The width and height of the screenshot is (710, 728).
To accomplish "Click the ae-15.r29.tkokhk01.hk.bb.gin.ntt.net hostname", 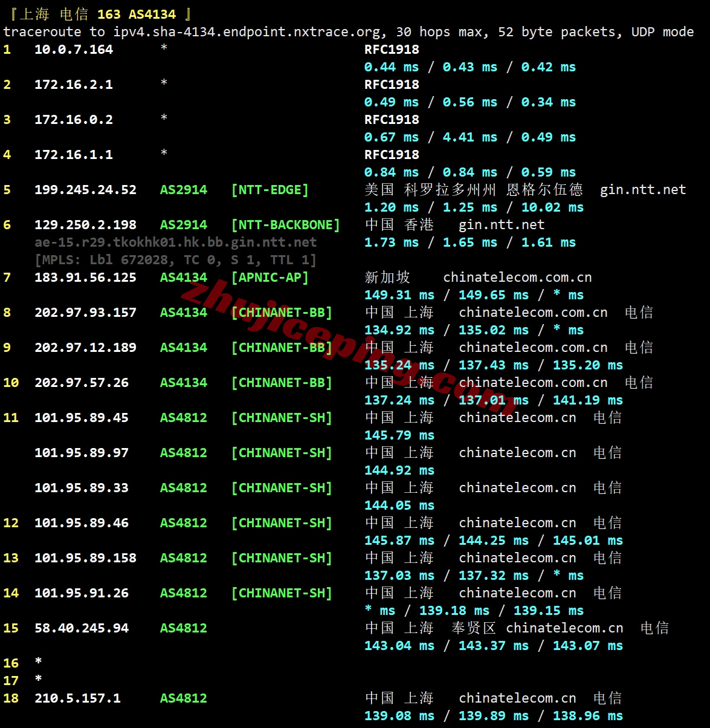I will (x=175, y=242).
